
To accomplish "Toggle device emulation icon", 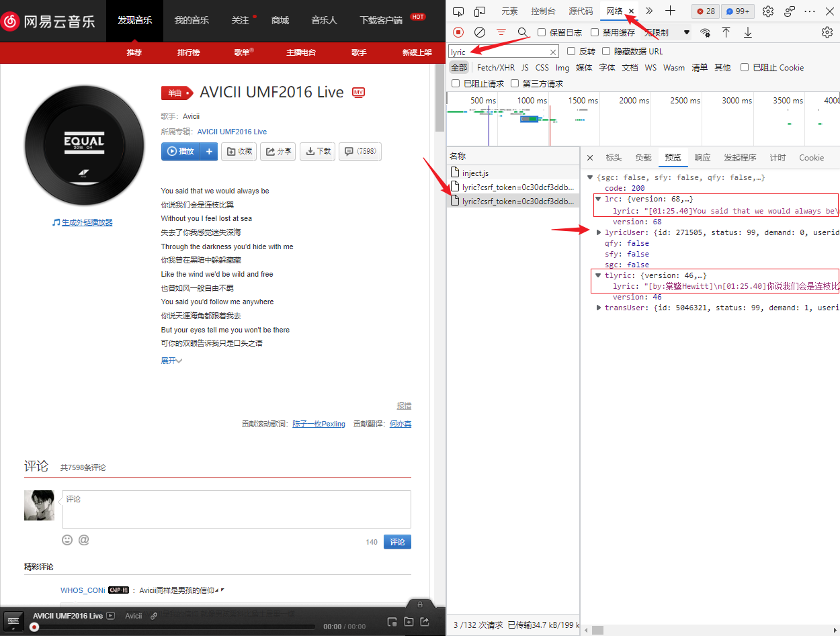I will coord(480,11).
